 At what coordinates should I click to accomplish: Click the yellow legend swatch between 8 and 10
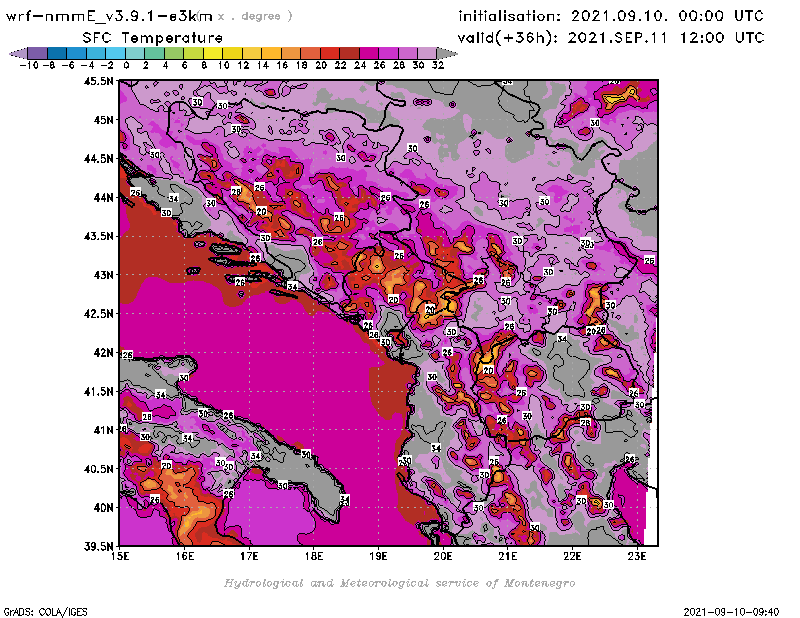(x=213, y=53)
